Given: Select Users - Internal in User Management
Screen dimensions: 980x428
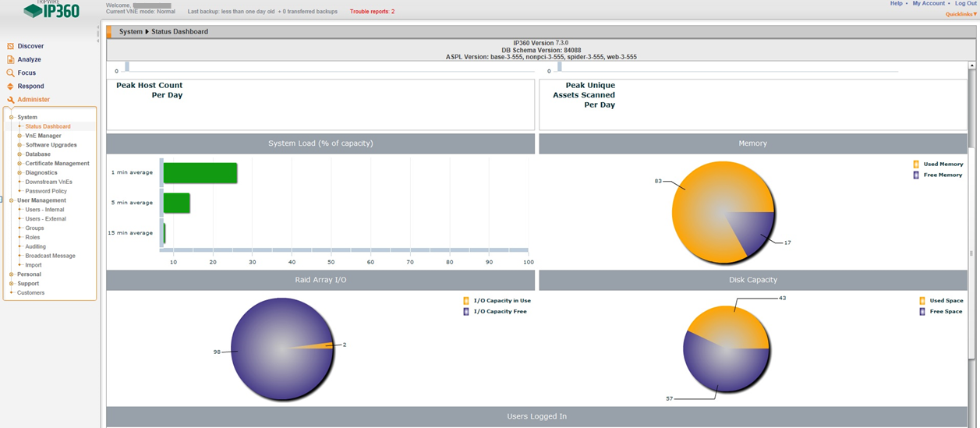Looking at the screenshot, I should pyautogui.click(x=44, y=210).
